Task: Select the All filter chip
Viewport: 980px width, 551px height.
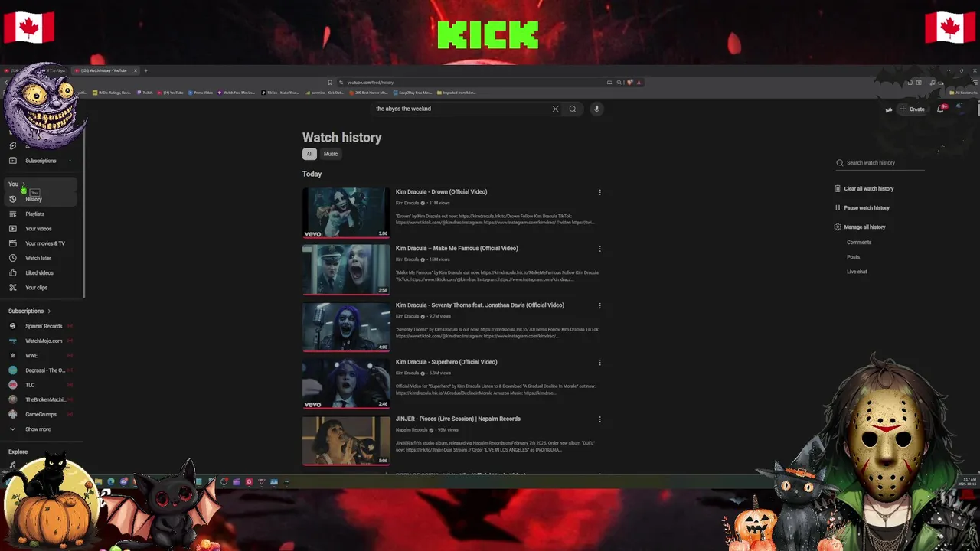Action: [309, 154]
